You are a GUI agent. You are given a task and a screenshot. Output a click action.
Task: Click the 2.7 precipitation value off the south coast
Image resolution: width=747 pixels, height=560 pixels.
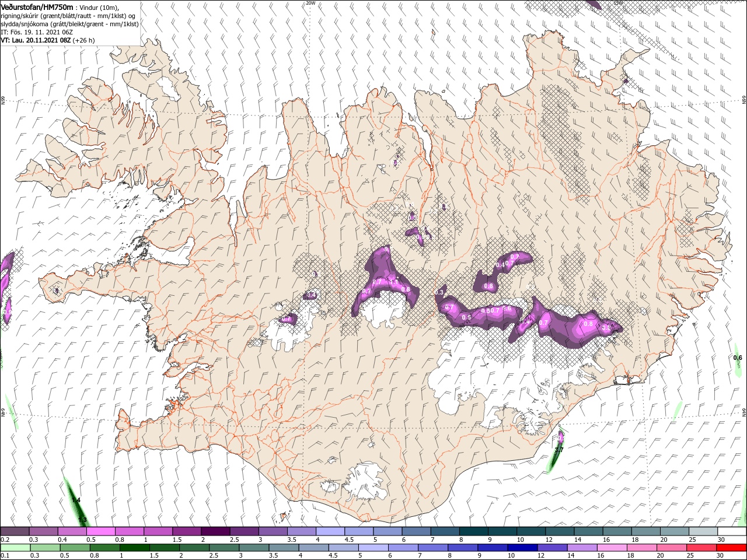(558, 450)
